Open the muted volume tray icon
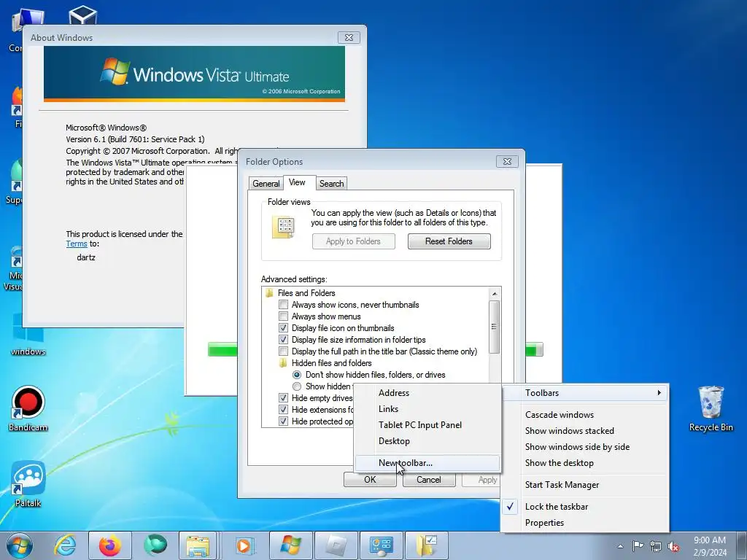 coord(673,546)
